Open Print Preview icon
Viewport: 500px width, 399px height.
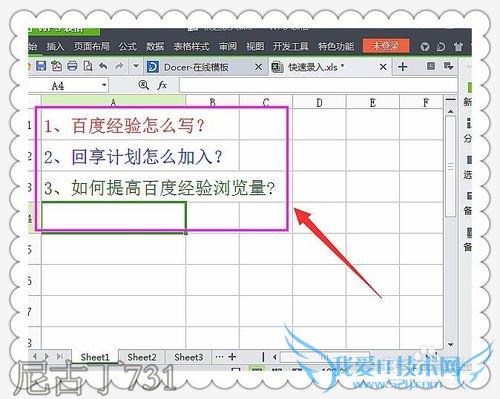88,66
